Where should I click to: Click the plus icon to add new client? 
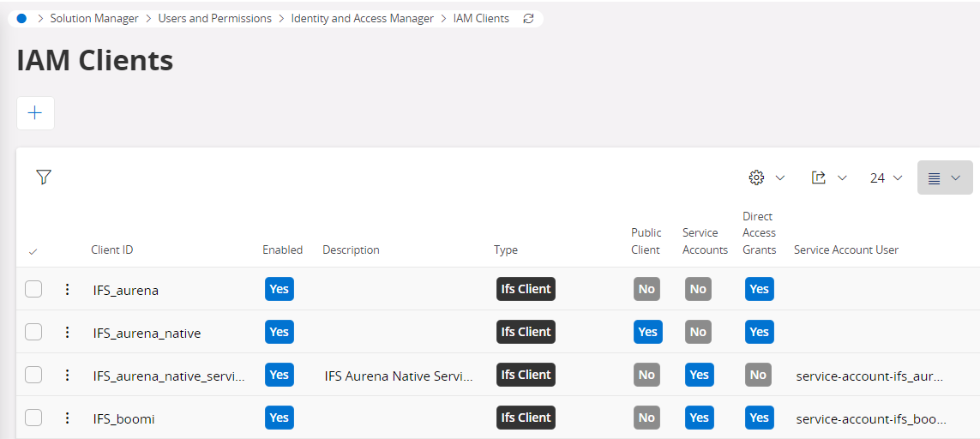click(35, 113)
